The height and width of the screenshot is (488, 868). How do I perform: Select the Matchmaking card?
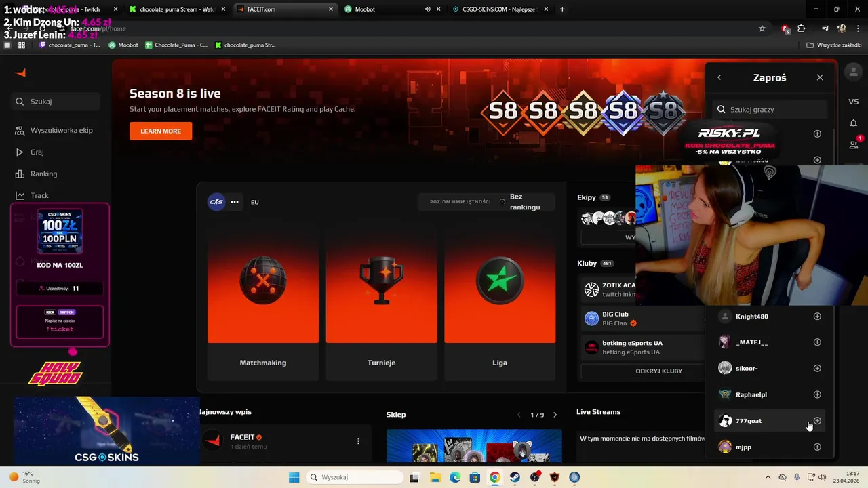[263, 302]
